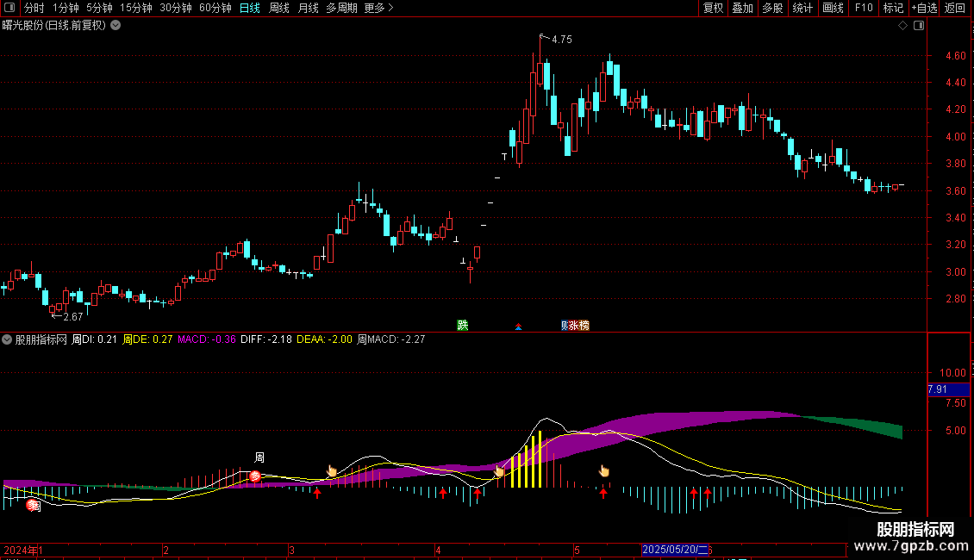
Task: Switch to 日线 daily chart
Action: click(250, 8)
